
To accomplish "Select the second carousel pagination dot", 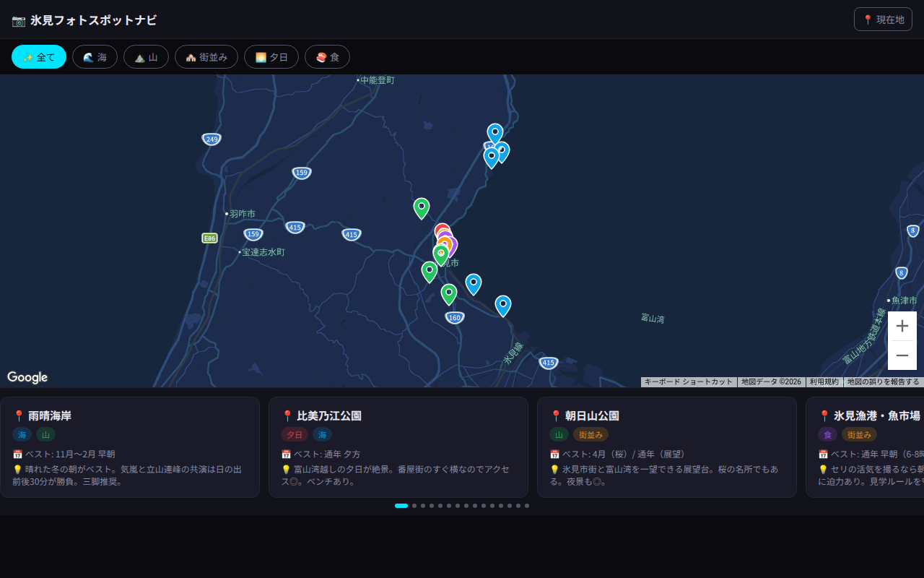I will pos(414,506).
